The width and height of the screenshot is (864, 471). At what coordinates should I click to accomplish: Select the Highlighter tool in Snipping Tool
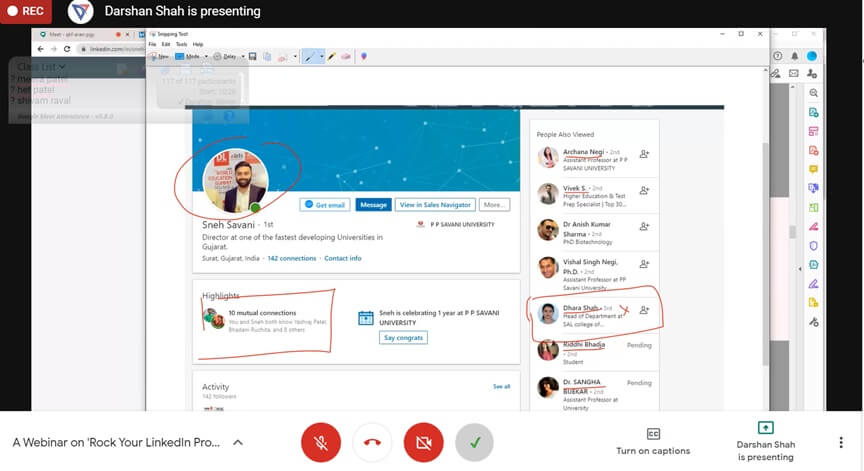pyautogui.click(x=331, y=56)
